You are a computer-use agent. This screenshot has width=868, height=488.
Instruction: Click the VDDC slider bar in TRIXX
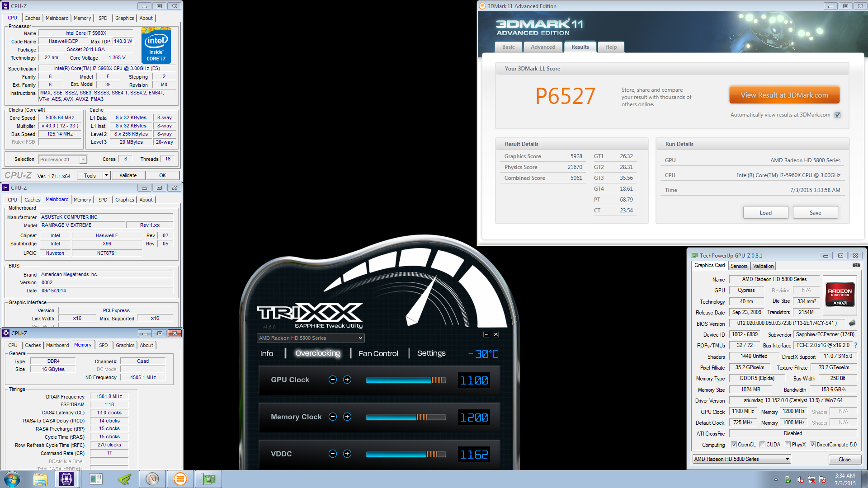click(x=406, y=454)
